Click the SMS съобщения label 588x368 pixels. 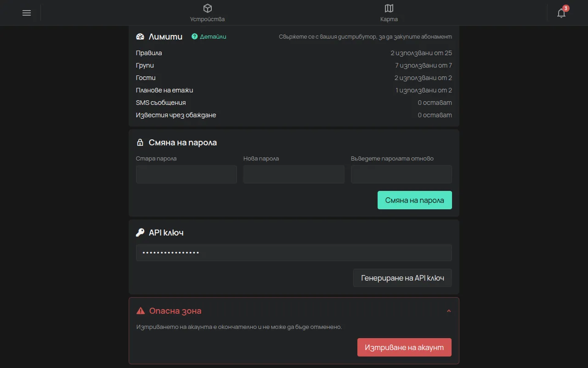(161, 103)
